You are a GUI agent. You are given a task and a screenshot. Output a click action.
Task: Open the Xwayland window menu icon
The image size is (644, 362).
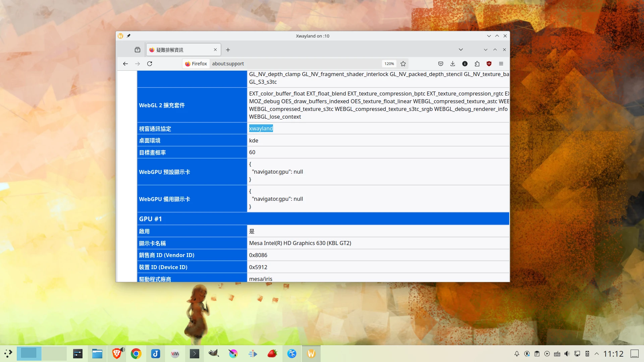tap(120, 36)
